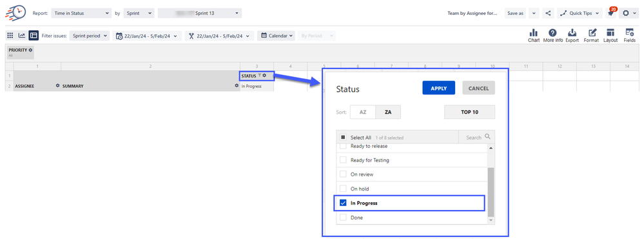Click the STATUS column filter funnel icon
This screenshot has width=644, height=239.
[259, 76]
